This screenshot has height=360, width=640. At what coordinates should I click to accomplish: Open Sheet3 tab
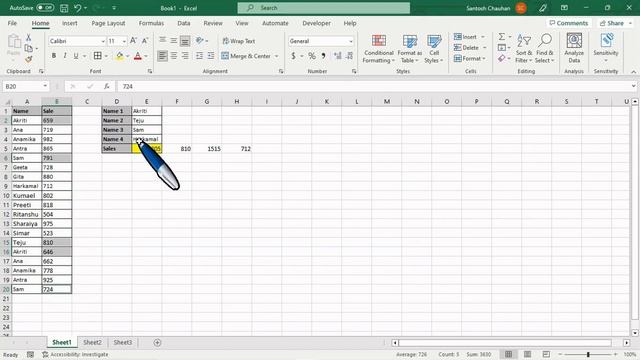coord(122,342)
